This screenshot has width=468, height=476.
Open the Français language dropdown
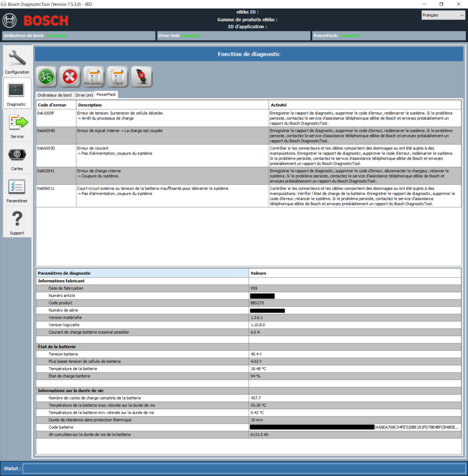click(443, 15)
